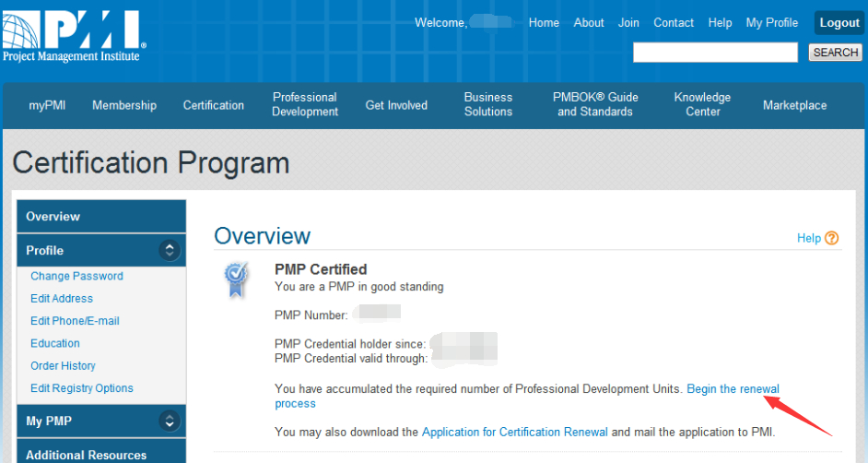Open the Edit Registry Options link
Screen dimensions: 868x463
(x=82, y=388)
